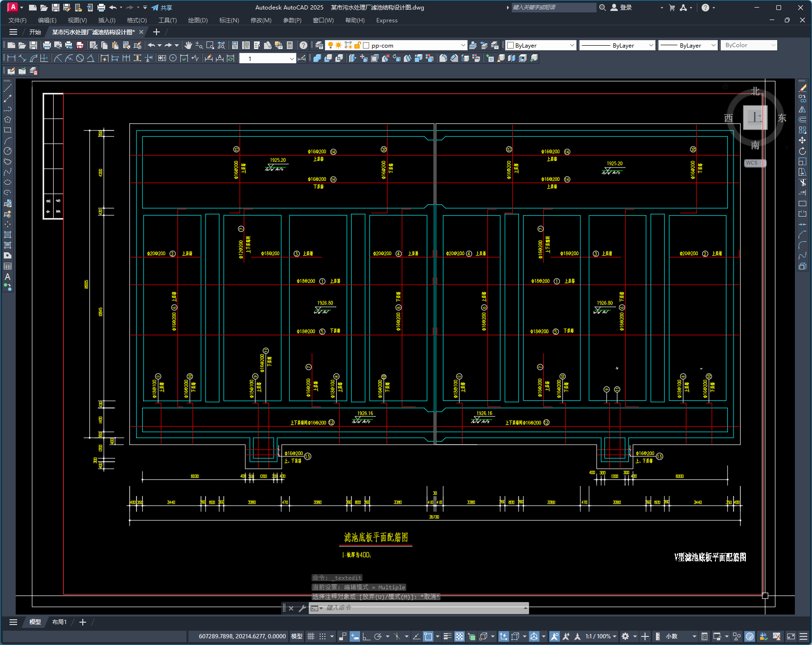Click the Dimension Update icon

(231, 58)
